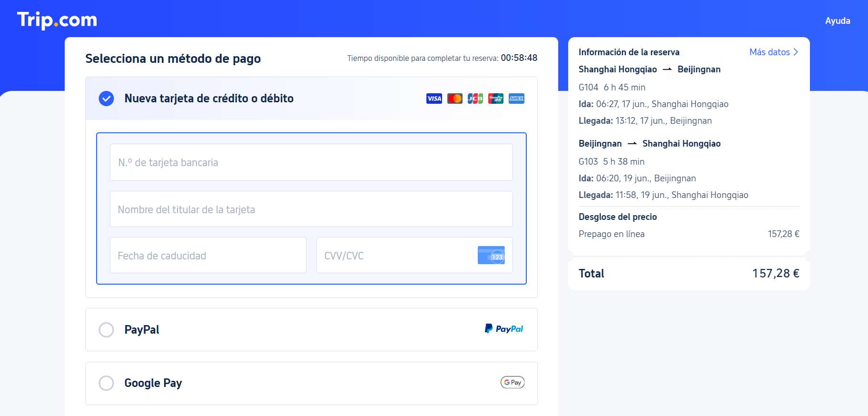Click the Visa card icon
Viewport: 868px width, 416px height.
tap(434, 99)
